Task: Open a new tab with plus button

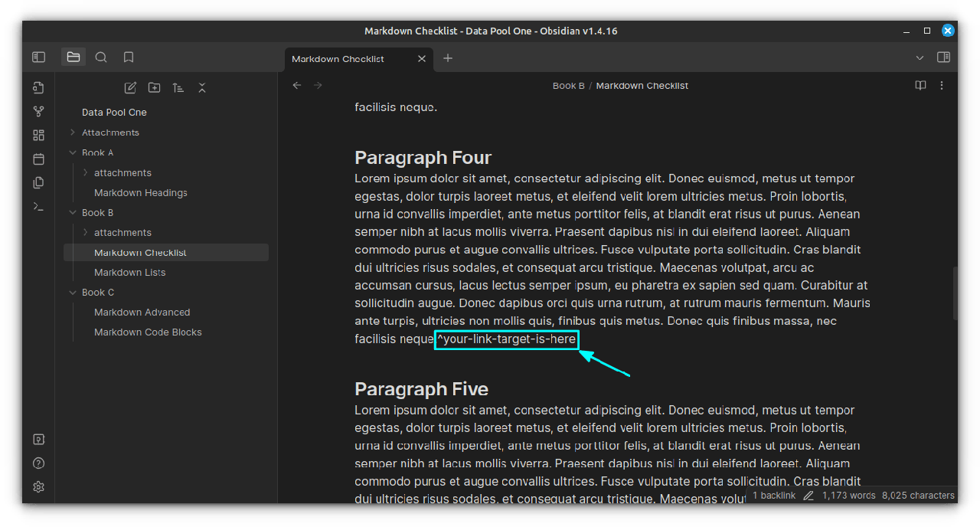Action: click(448, 58)
